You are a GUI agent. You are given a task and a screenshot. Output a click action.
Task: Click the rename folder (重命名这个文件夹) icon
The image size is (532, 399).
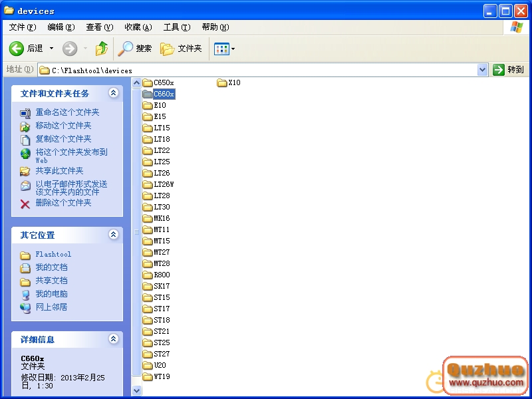point(25,113)
